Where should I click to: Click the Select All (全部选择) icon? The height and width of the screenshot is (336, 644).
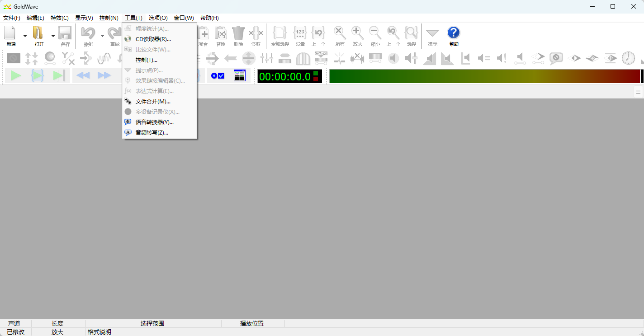pos(280,33)
